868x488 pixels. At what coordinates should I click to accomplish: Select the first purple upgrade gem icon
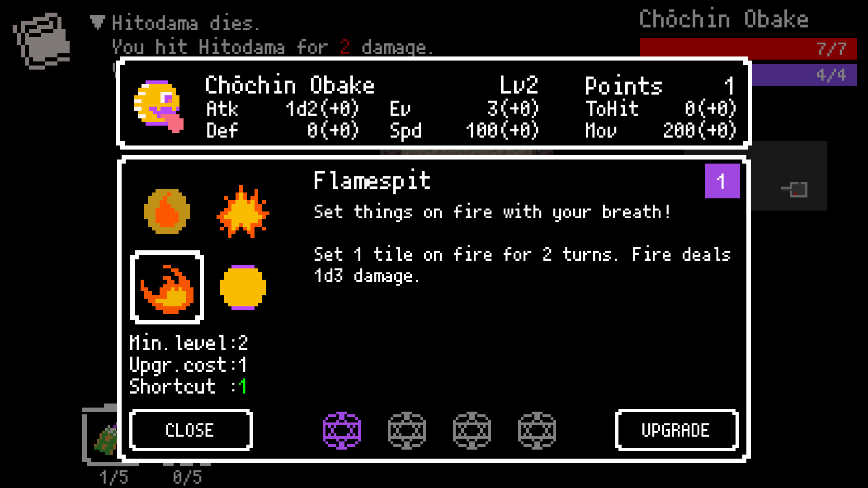point(342,430)
